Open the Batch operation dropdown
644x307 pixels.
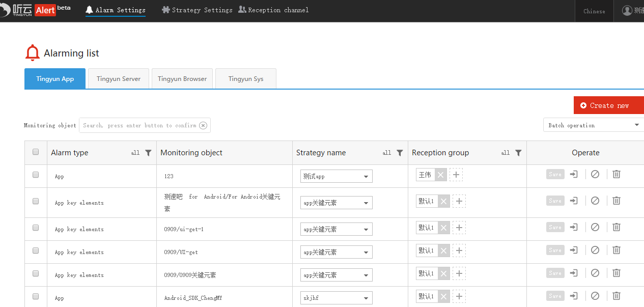[593, 125]
